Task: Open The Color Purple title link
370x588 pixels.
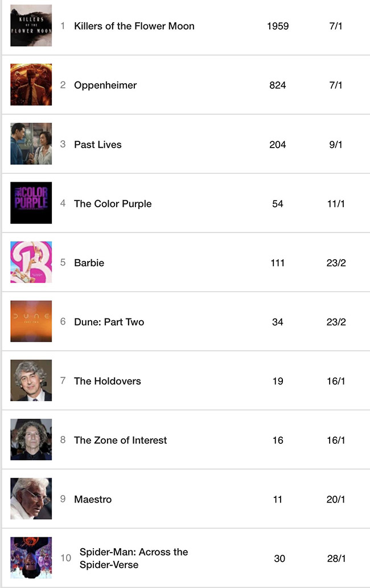Action: pos(113,204)
